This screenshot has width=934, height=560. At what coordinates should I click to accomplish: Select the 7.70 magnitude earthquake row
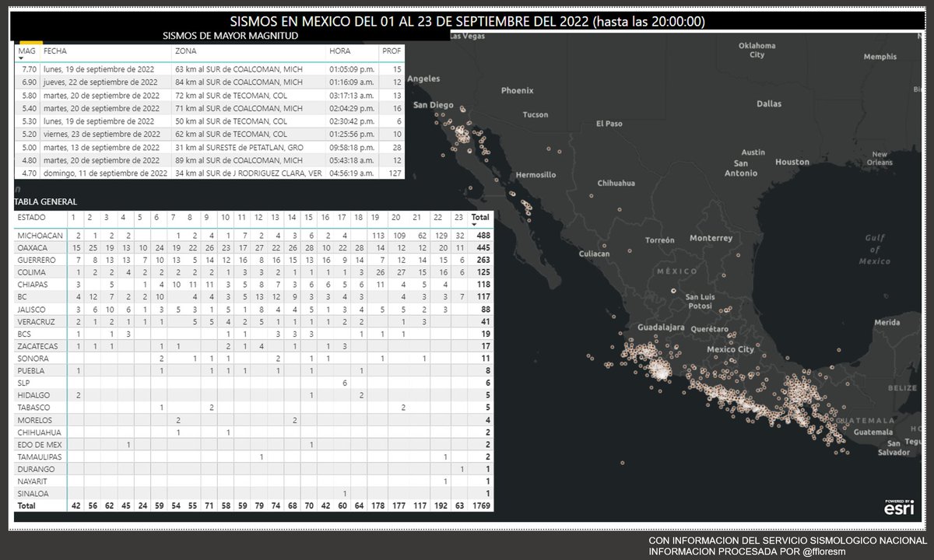(x=209, y=68)
